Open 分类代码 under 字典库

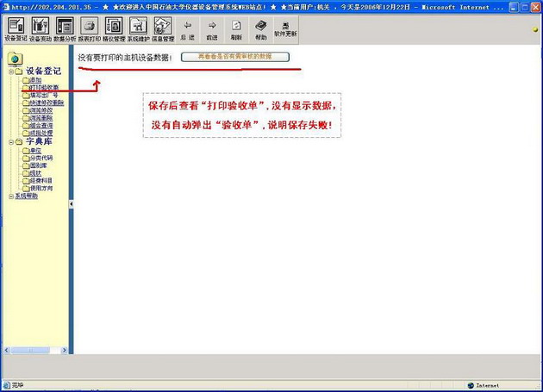[x=41, y=158]
